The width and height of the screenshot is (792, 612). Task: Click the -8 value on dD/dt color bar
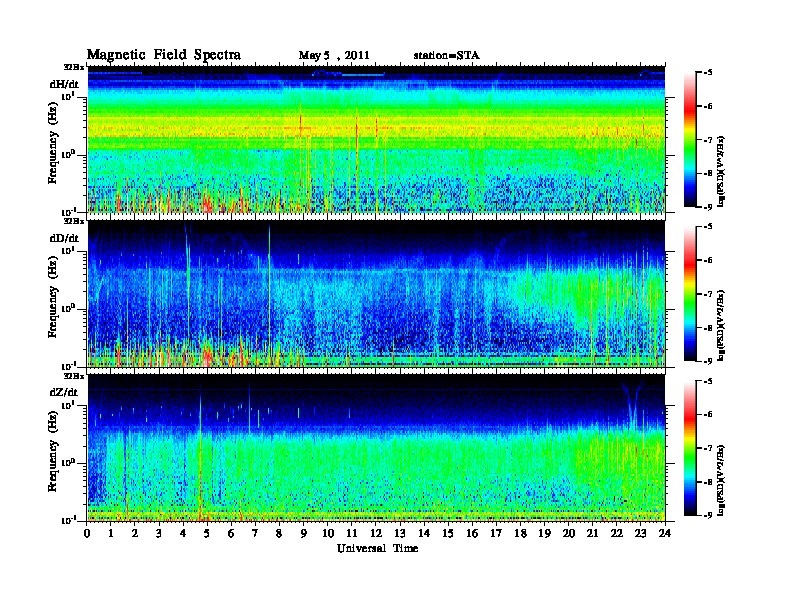click(x=708, y=327)
